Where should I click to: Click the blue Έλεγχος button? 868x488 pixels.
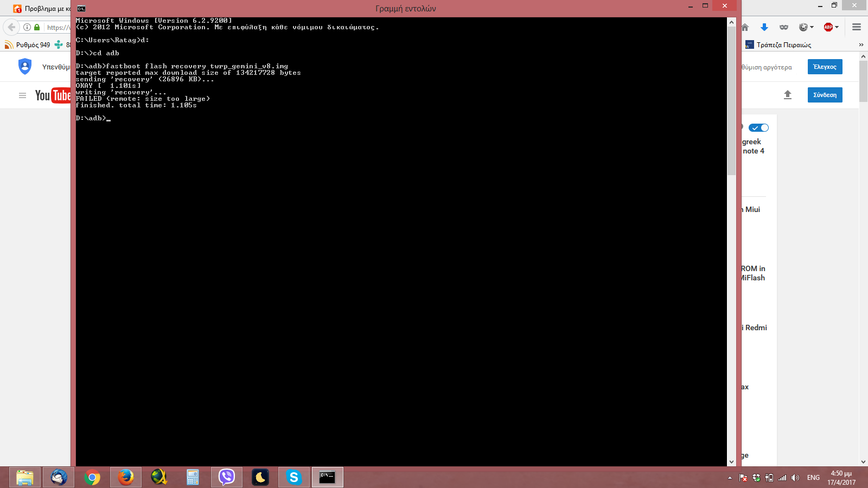pos(825,67)
